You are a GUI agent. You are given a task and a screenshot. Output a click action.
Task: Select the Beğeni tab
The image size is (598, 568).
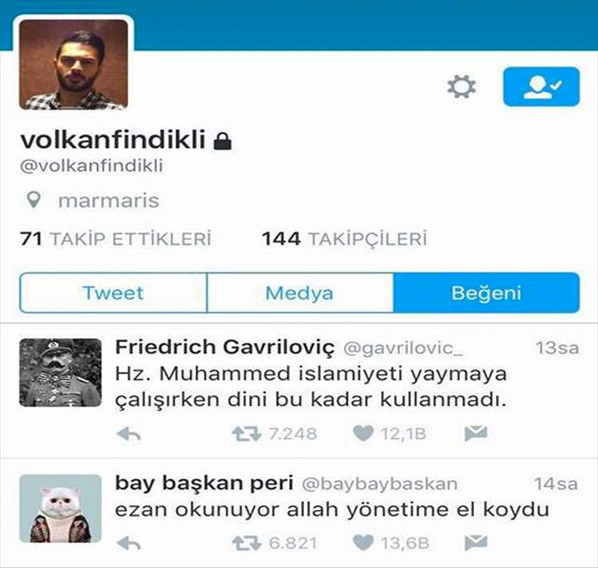[x=487, y=293]
